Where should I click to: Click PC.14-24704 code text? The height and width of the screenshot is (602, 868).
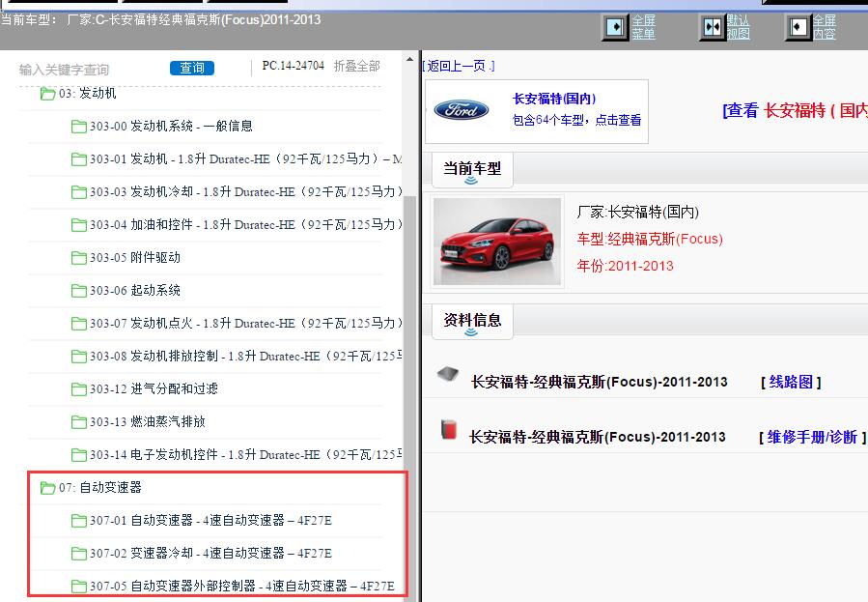click(293, 66)
